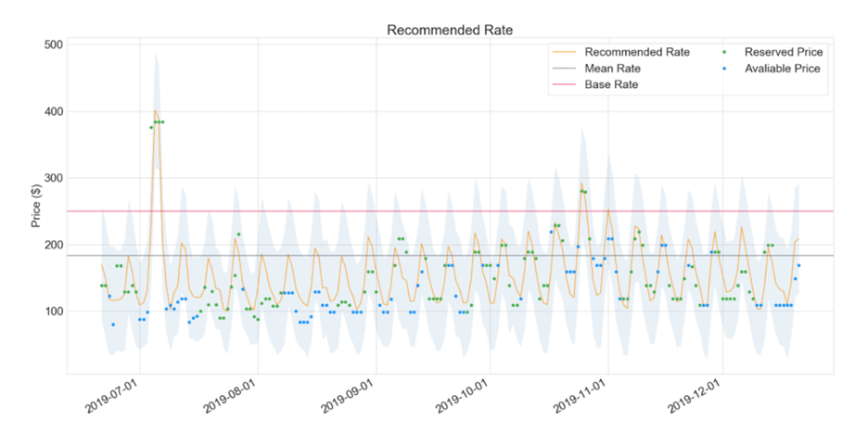
Task: Click the peak of the orange rate spike
Action: tap(155, 111)
